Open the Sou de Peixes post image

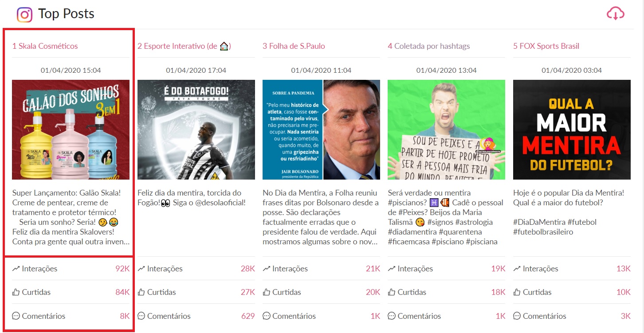(447, 129)
